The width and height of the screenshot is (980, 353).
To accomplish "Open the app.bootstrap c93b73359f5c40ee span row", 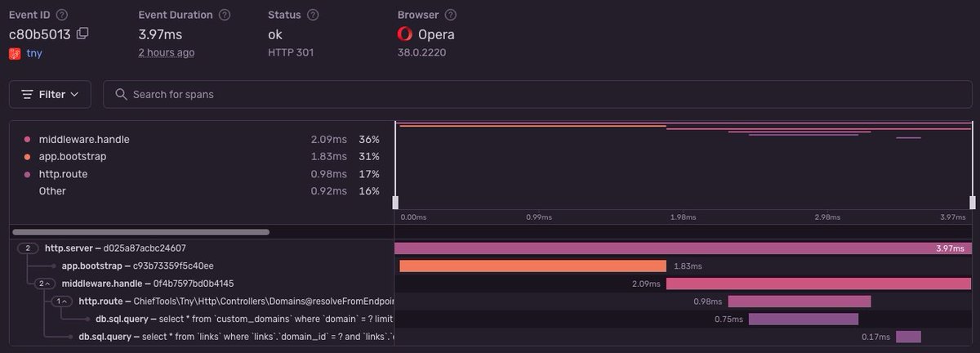I will point(490,266).
